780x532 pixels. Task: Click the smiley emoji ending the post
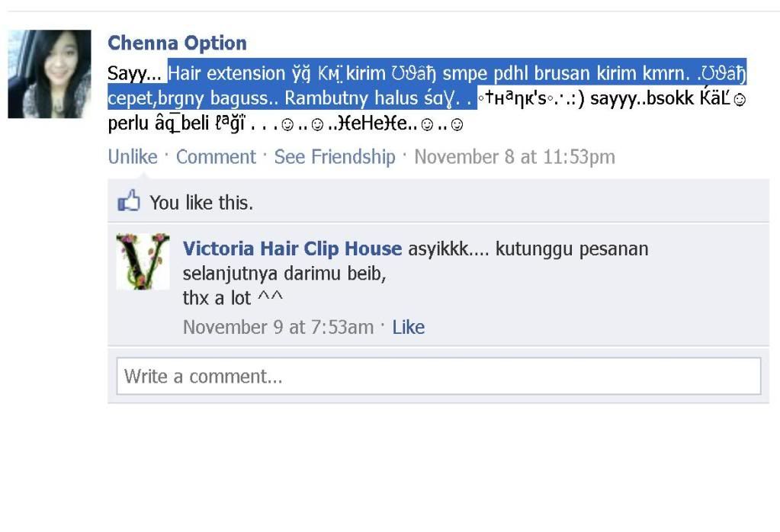pos(457,124)
